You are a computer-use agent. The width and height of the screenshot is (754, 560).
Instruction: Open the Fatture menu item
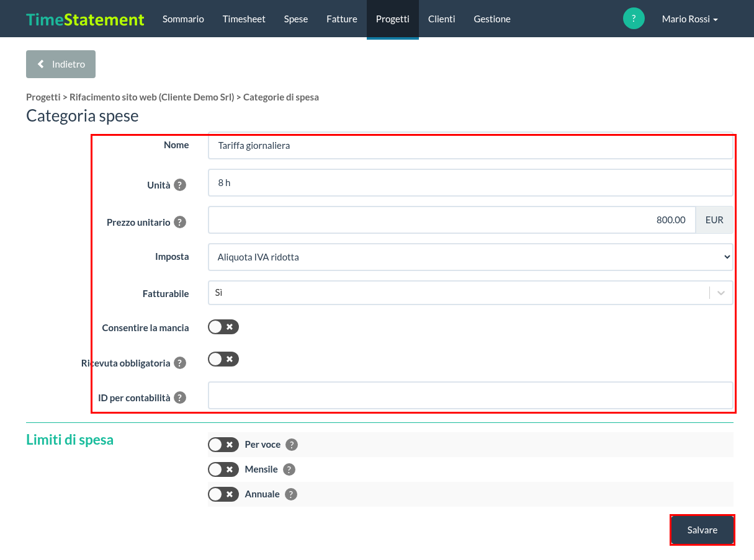342,19
